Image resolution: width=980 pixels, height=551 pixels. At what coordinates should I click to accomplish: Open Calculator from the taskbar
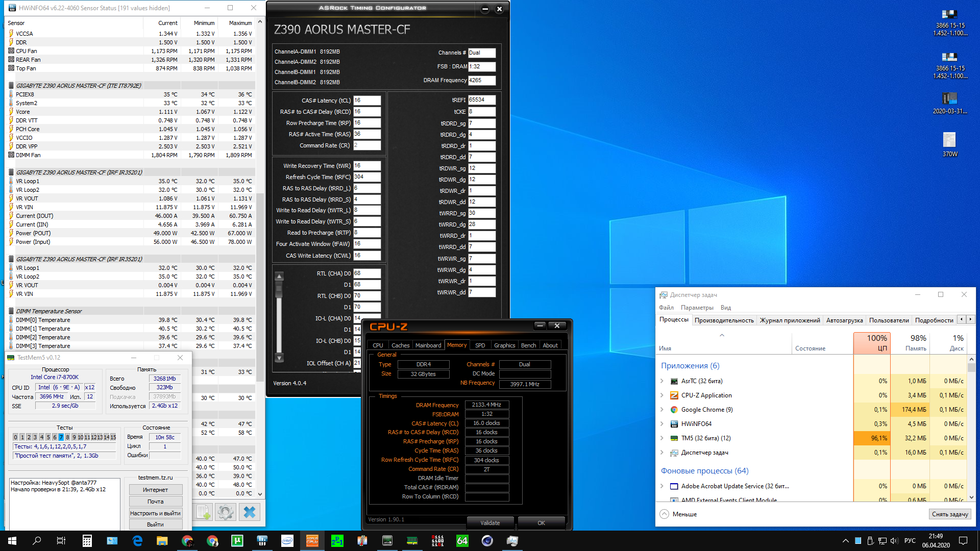tap(87, 541)
